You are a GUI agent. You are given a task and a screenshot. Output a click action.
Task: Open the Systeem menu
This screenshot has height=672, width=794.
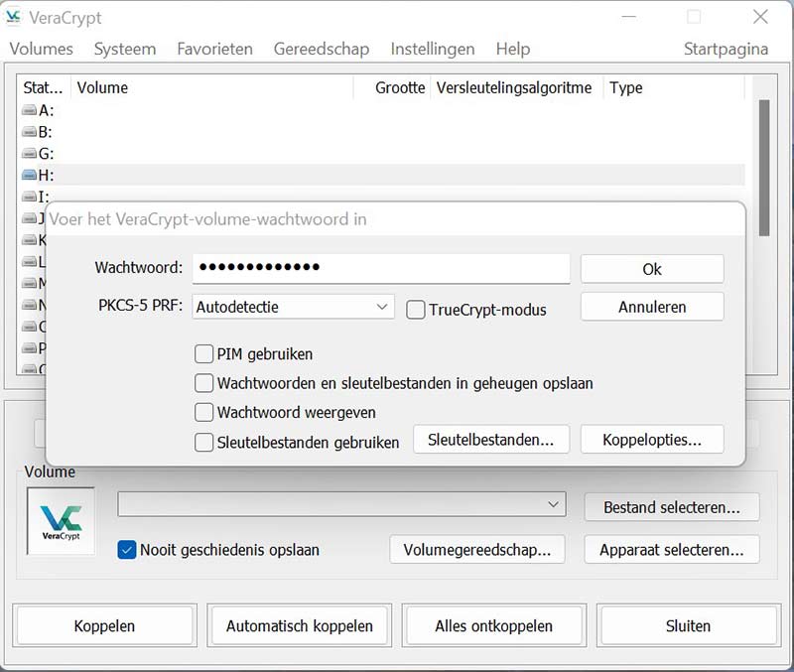(125, 49)
